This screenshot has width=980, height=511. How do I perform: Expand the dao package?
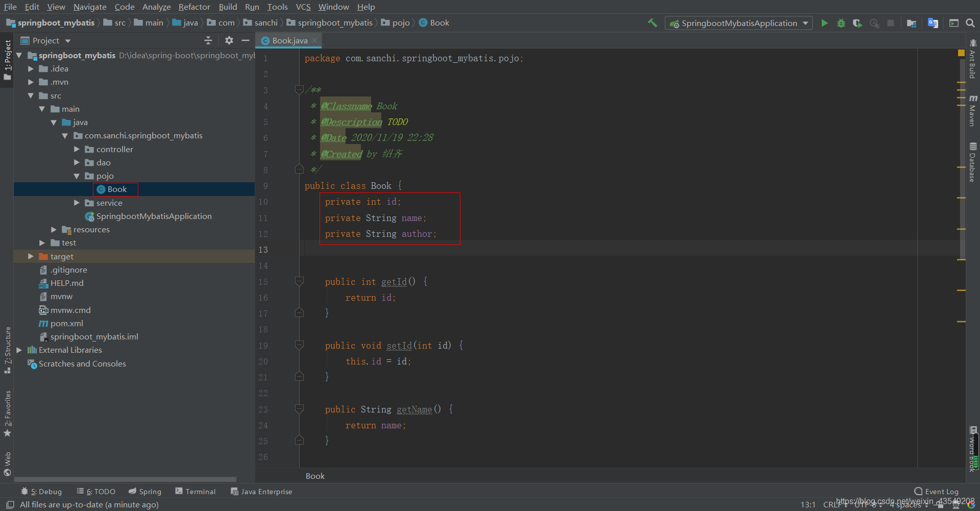[x=77, y=163]
